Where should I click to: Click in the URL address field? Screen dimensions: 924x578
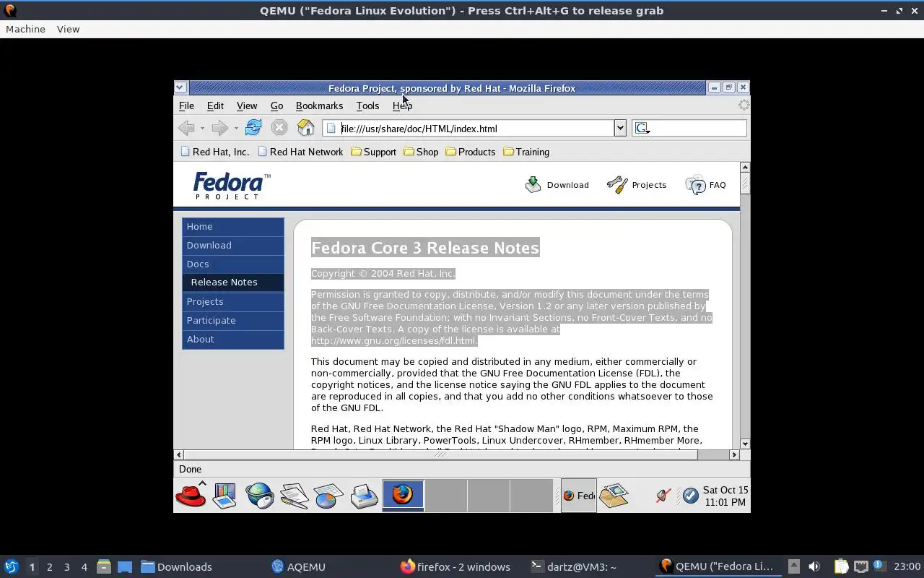(x=469, y=129)
